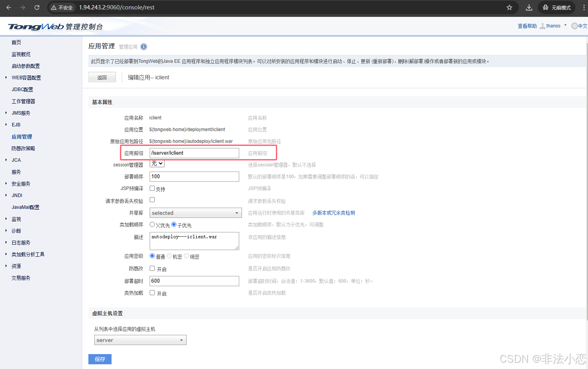Open JDBC配置 in the sidebar
Viewport: 588px width, 369px height.
click(x=22, y=90)
